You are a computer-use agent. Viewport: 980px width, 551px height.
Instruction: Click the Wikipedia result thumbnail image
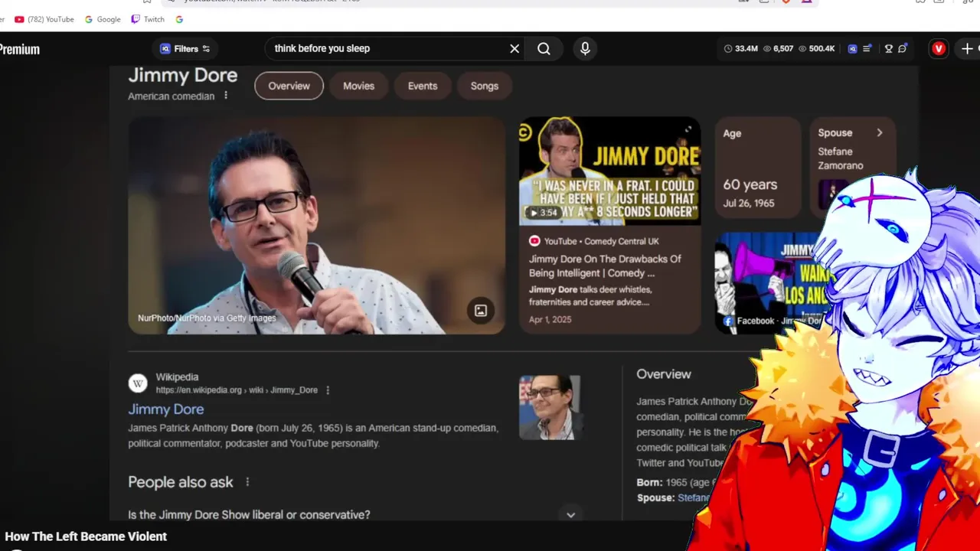pos(550,407)
